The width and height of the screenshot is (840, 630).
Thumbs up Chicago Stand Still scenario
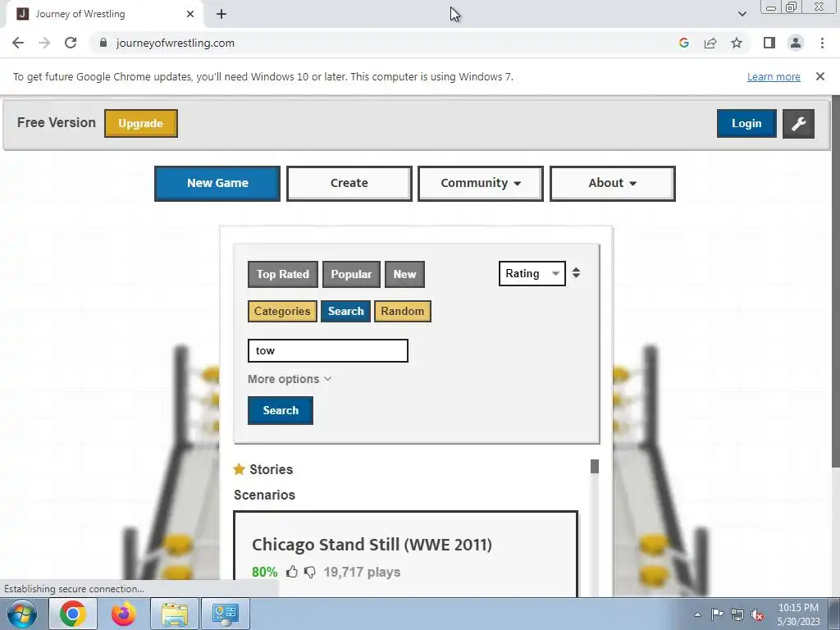(292, 572)
